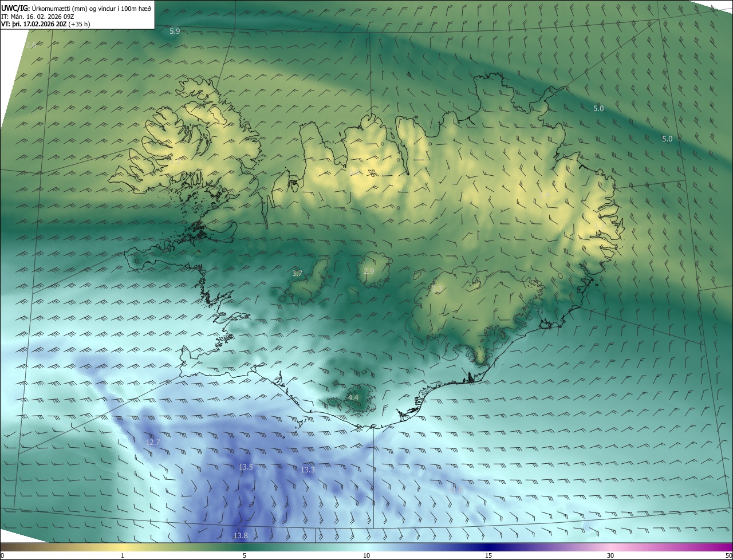Click the 12.7 value label on the map
Screen dimensions: 733x560
click(x=153, y=442)
